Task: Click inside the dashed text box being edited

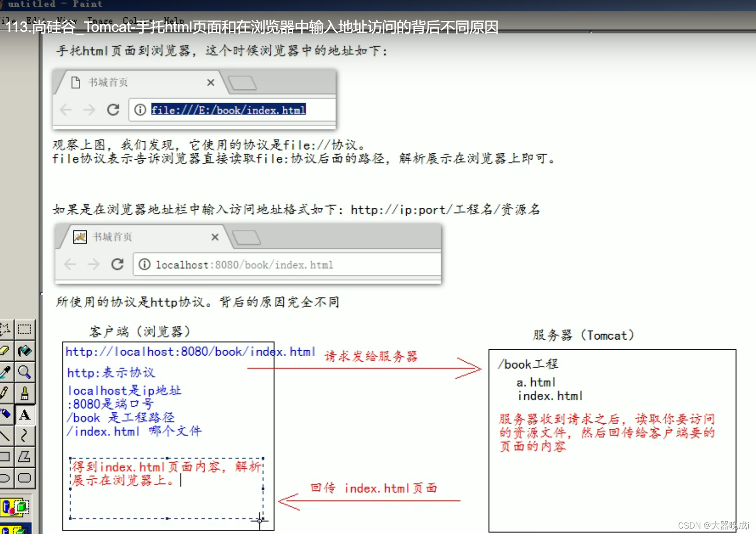Action: click(x=167, y=488)
